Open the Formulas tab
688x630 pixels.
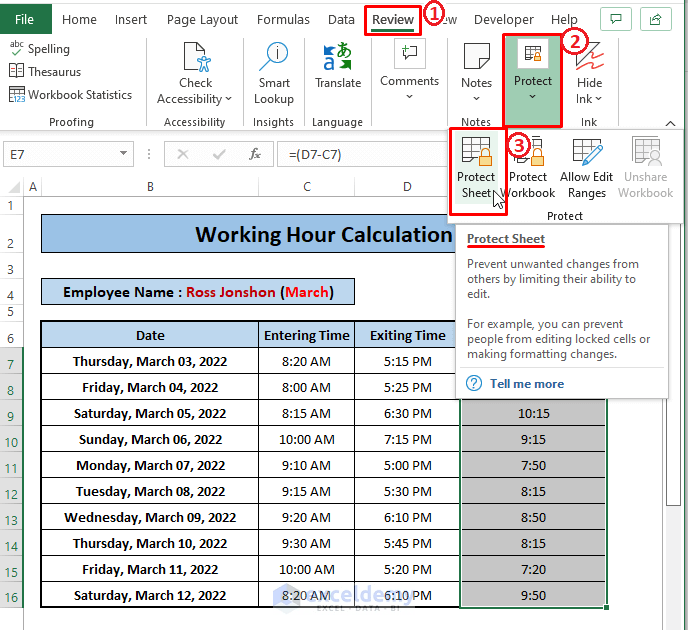[x=283, y=19]
